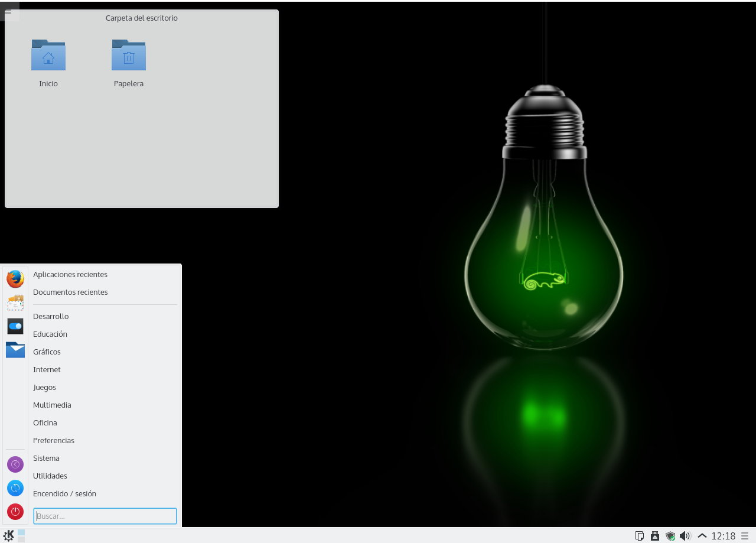This screenshot has height=543, width=756.
Task: Launch Firefox from the favorites sidebar
Action: click(15, 278)
